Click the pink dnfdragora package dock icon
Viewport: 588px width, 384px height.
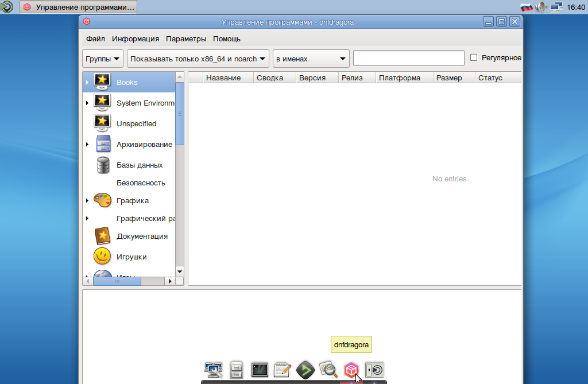pyautogui.click(x=351, y=370)
